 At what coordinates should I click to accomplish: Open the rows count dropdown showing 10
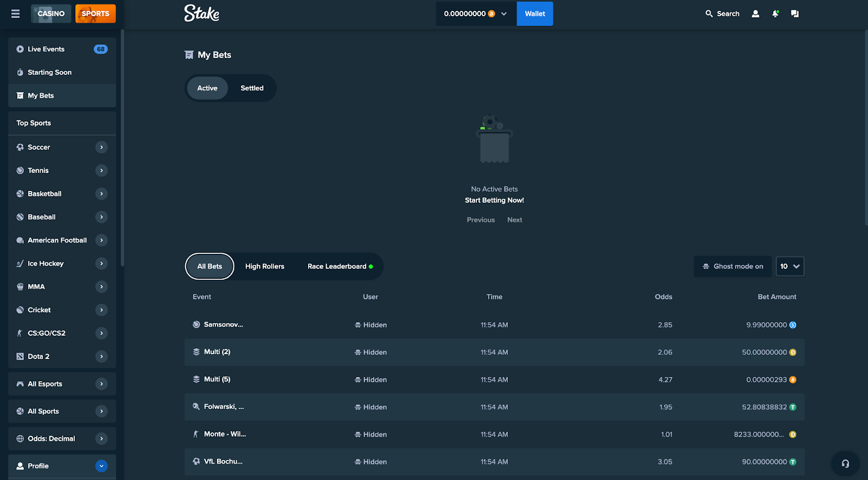[789, 266]
